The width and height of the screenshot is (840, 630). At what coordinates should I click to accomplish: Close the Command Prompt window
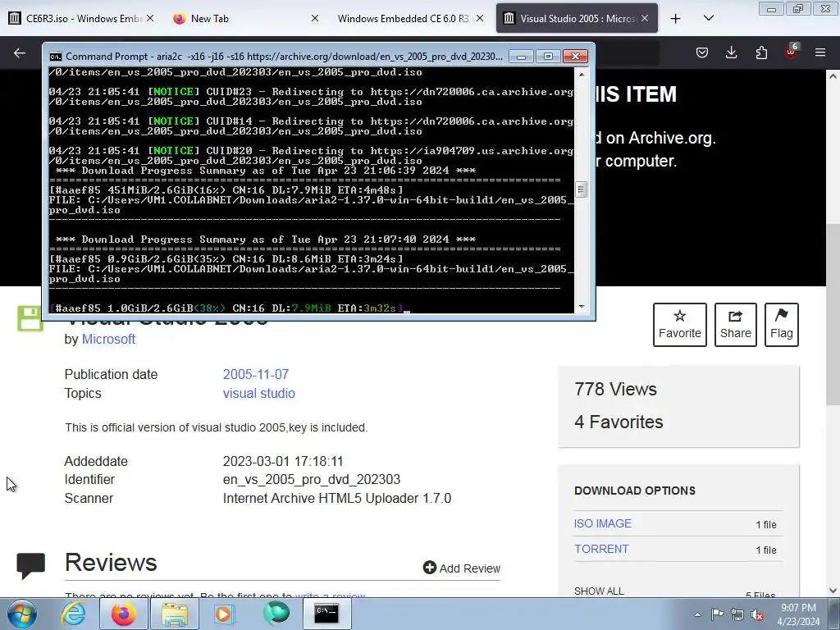click(575, 57)
